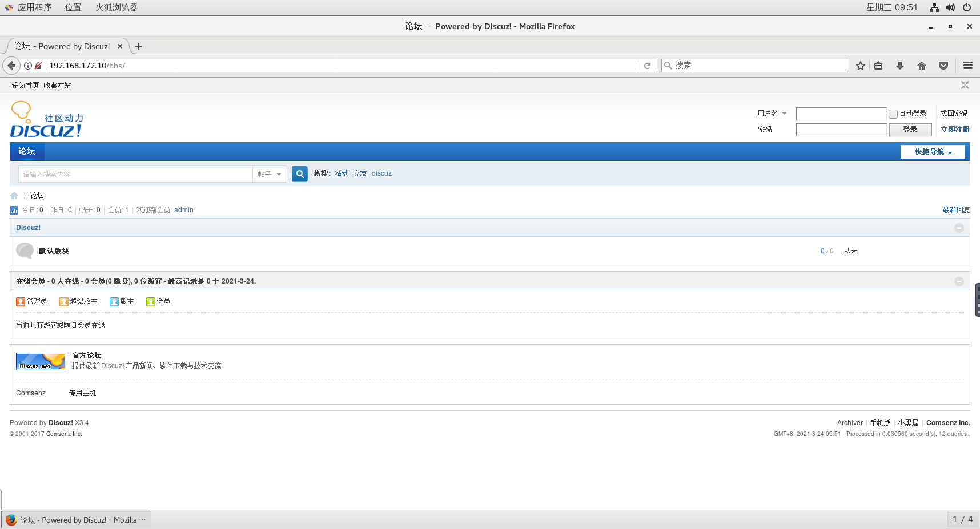Click the Firefox URL address bar
980x529 pixels.
pos(342,66)
